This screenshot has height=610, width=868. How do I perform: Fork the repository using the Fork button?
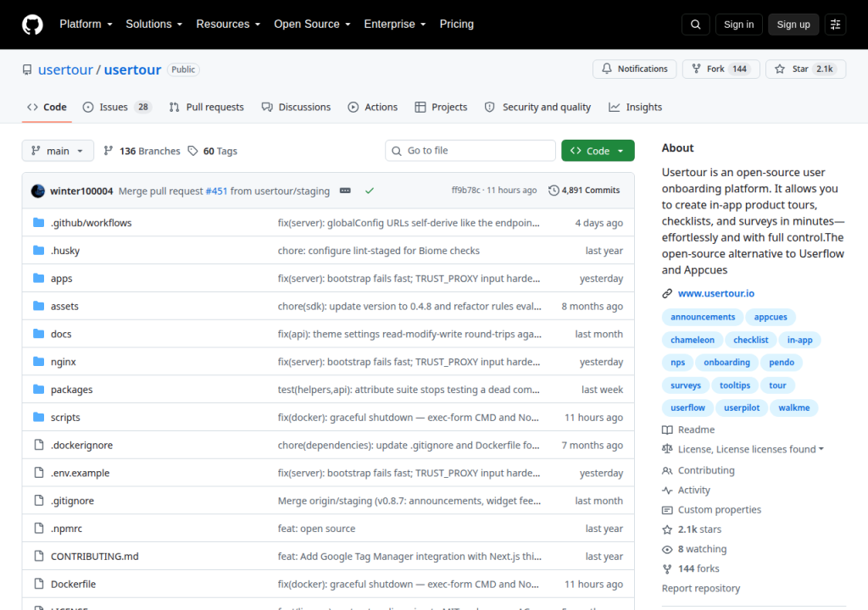(x=721, y=69)
